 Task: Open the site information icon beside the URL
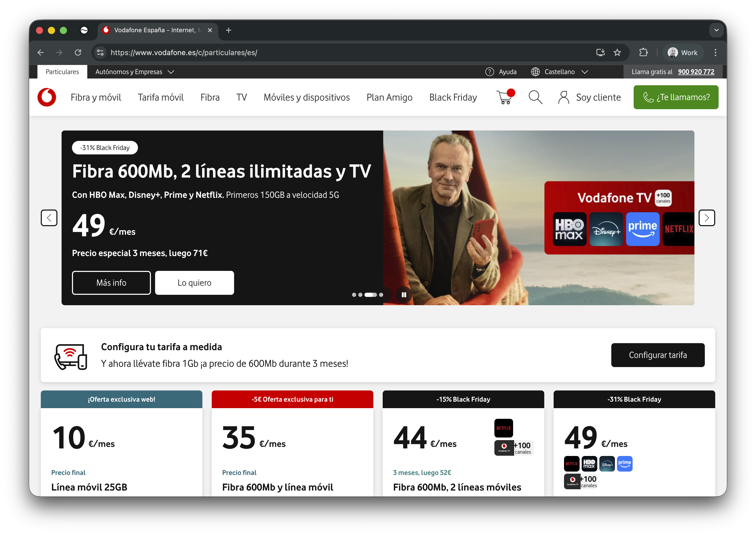(100, 52)
